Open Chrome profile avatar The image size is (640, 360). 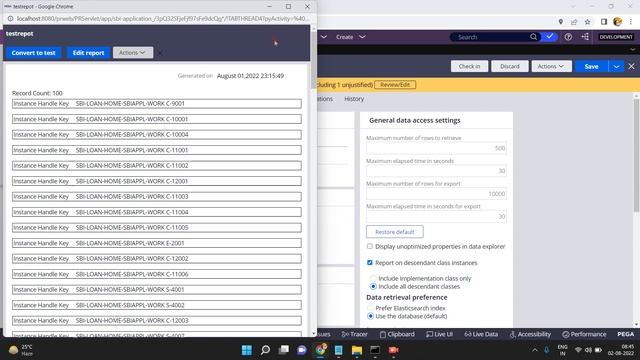[618, 22]
